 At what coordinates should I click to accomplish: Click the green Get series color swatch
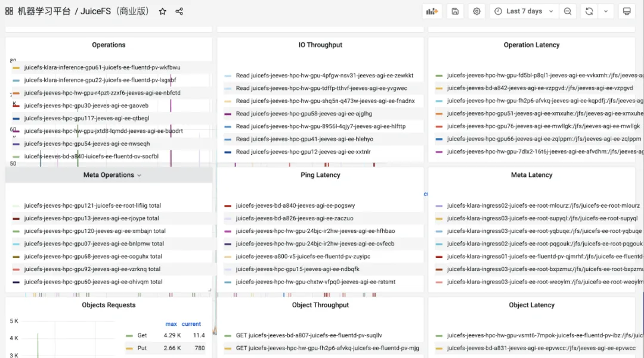click(x=129, y=336)
